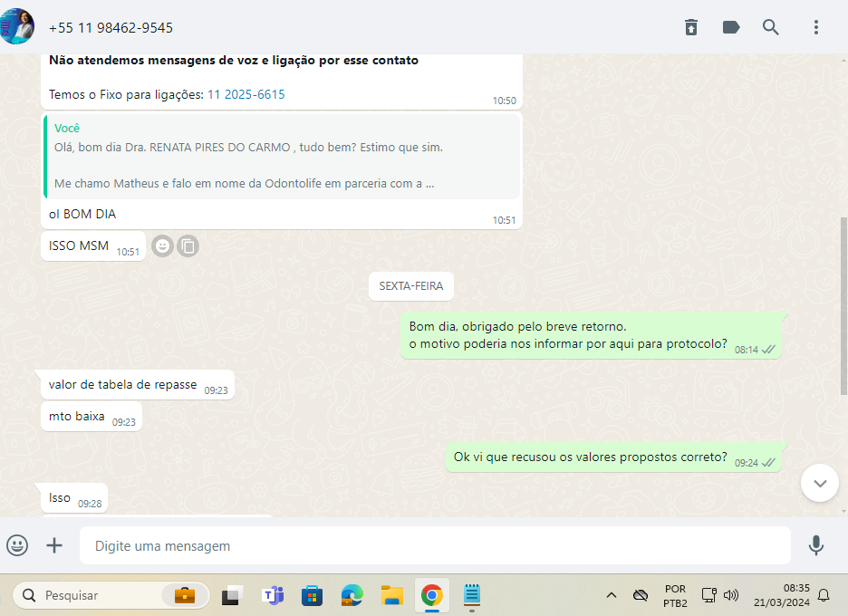848x616 pixels.
Task: Click copy icon next to 'ISSO MSM'
Action: 188,245
